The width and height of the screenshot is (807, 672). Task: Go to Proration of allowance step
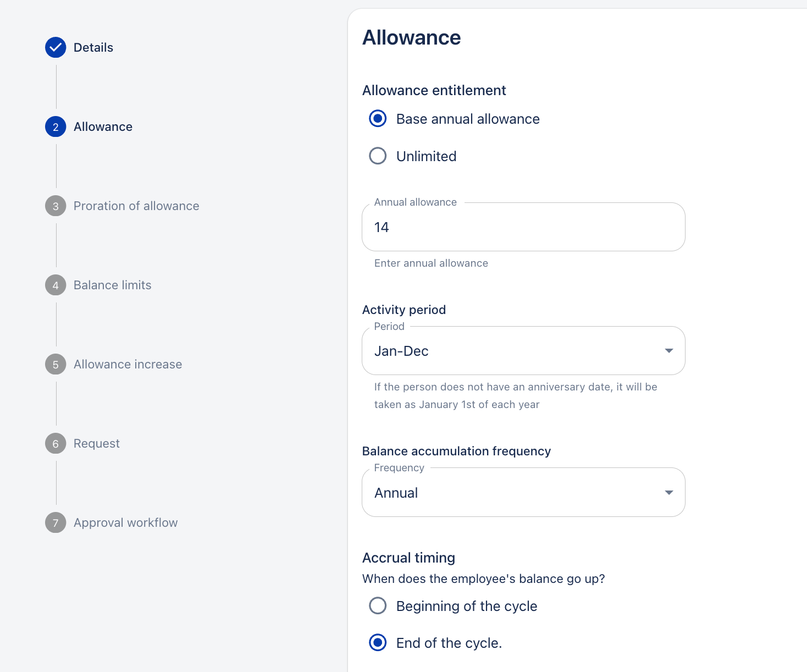pos(136,206)
